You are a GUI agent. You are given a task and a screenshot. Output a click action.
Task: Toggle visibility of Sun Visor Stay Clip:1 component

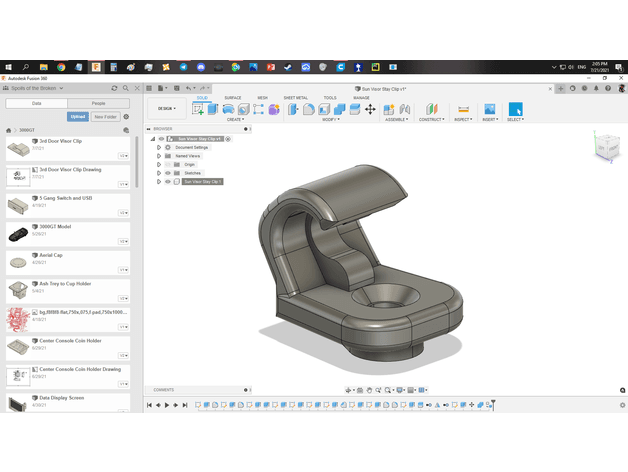168,182
